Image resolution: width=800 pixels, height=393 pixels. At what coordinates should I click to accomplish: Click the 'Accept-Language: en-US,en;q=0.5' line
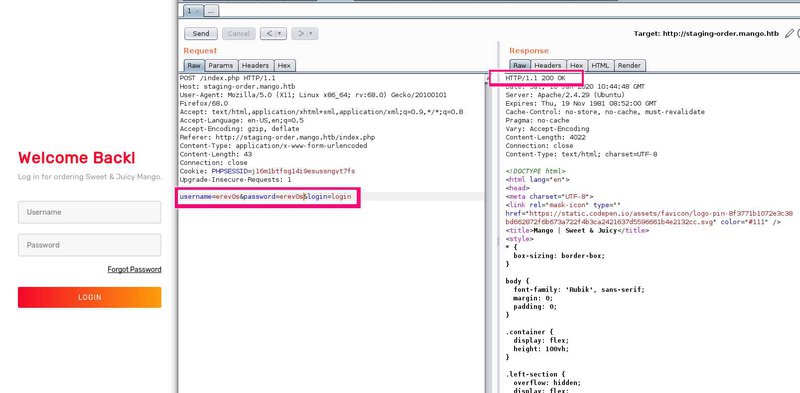click(x=242, y=120)
